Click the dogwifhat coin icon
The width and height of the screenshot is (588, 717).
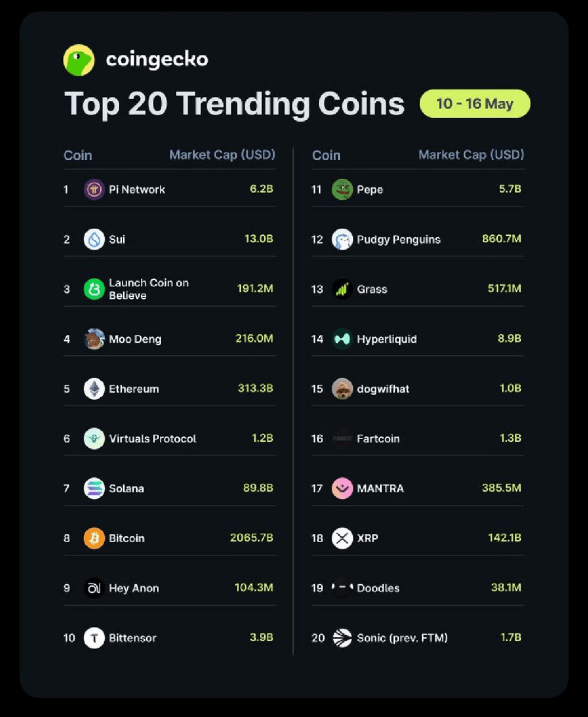pyautogui.click(x=342, y=389)
